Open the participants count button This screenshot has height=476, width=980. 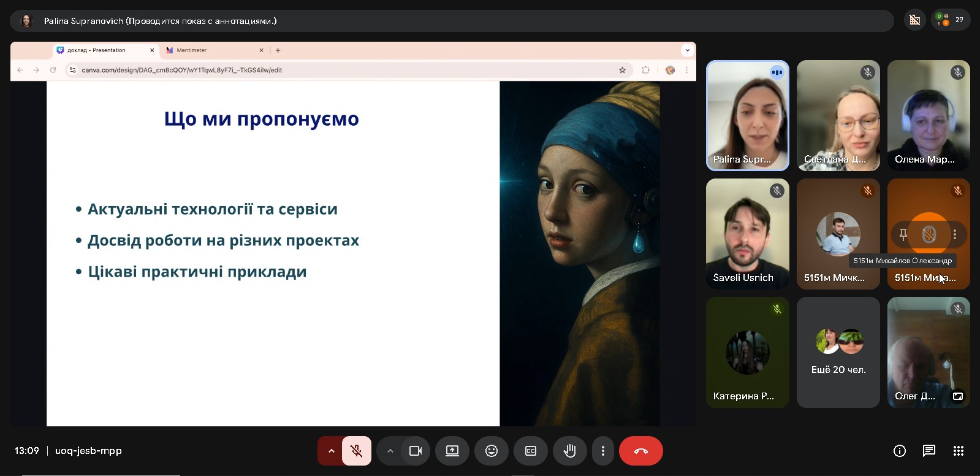(950, 20)
